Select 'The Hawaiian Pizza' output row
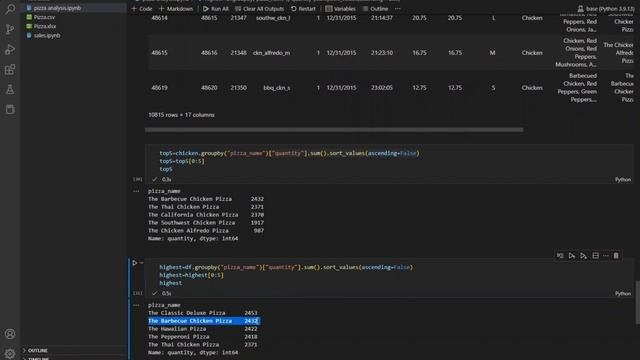 [203, 329]
